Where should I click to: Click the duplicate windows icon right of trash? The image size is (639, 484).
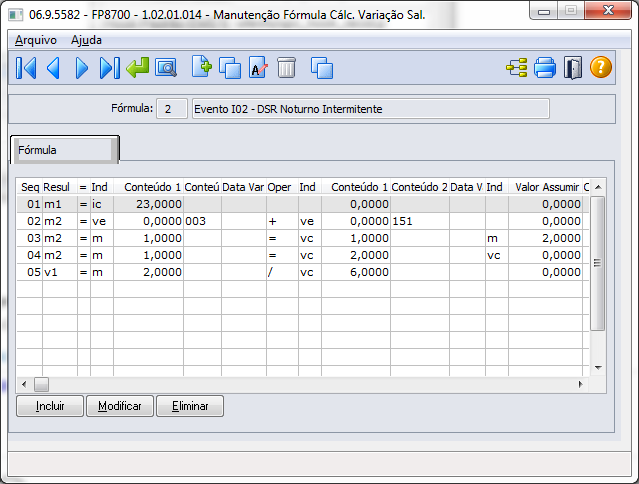point(322,68)
